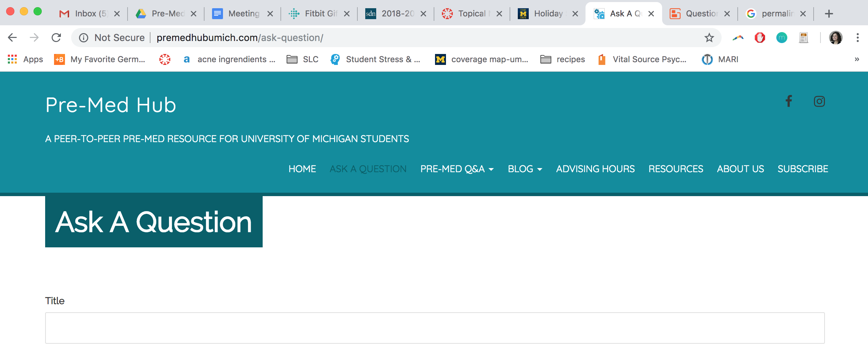Click the forward navigation arrow
The image size is (868, 356).
tap(34, 38)
